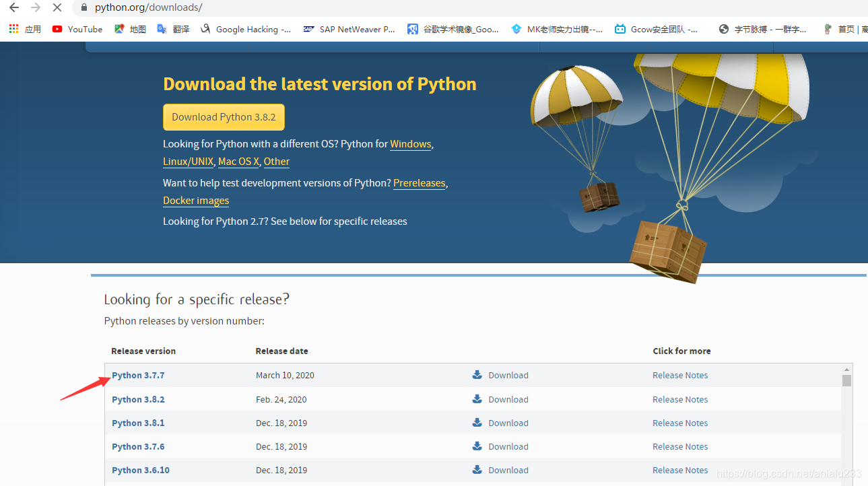Image resolution: width=868 pixels, height=486 pixels.
Task: Click the Download the latest version heading
Action: 320,84
